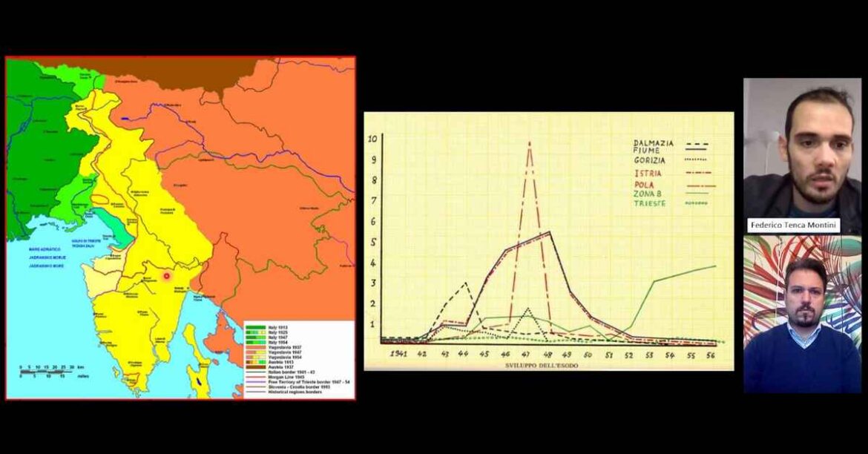Click the year 1941 axis label
Image resolution: width=868 pixels, height=454 pixels.
pos(398,354)
